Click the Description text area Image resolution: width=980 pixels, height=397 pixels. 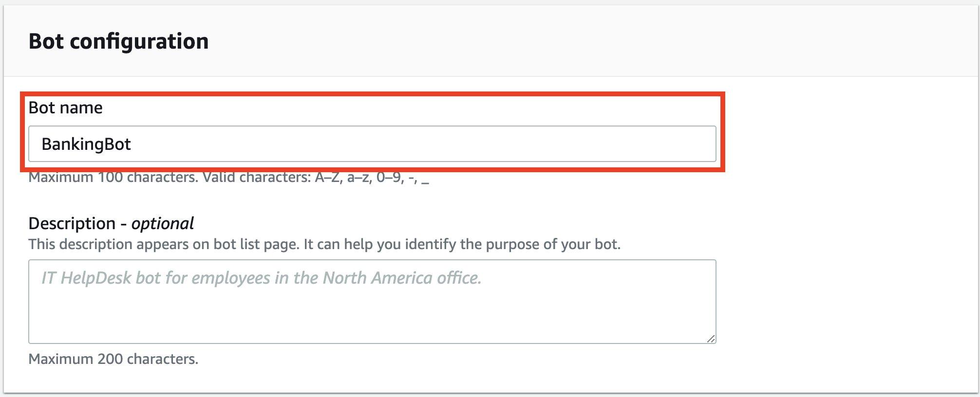(372, 302)
